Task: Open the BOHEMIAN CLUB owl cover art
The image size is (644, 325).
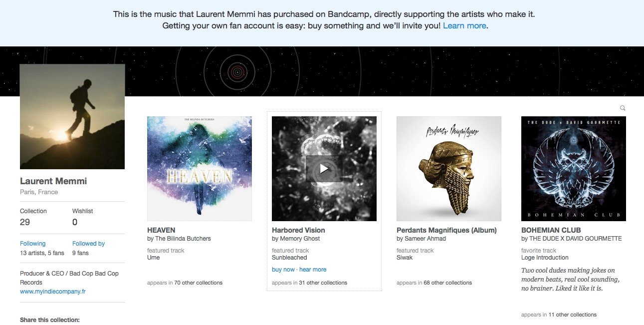Action: (x=574, y=169)
